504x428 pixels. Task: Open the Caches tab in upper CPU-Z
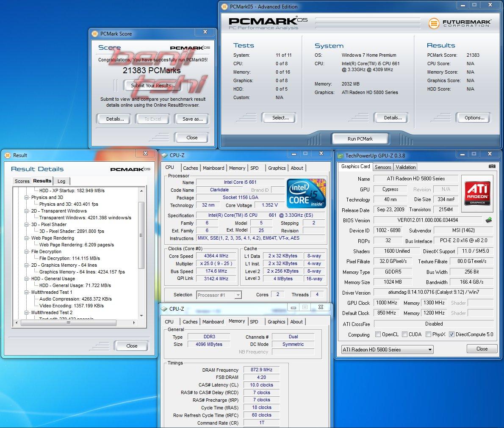pos(191,168)
